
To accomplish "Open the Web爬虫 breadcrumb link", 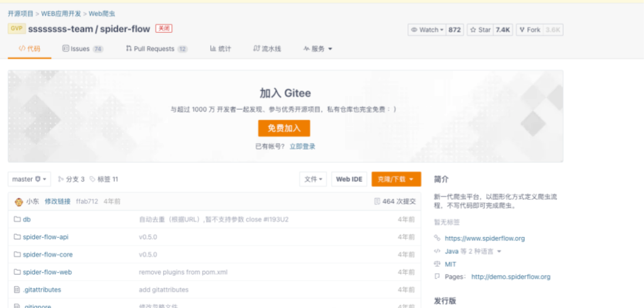I will pos(102,14).
